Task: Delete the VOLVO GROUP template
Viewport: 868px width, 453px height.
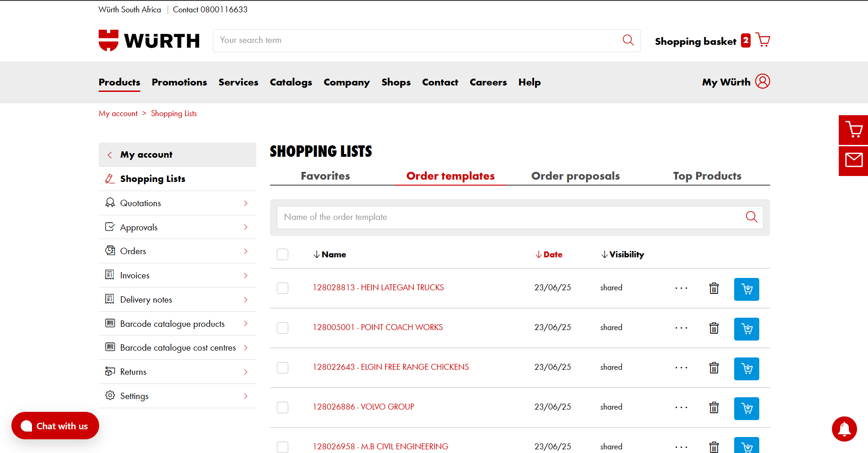Action: (714, 408)
